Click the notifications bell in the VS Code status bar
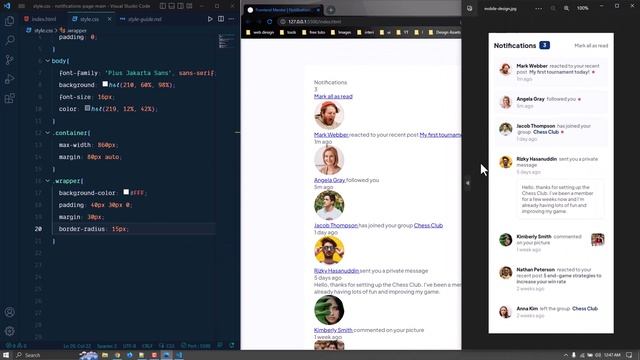The width and height of the screenshot is (640, 360). (x=232, y=346)
